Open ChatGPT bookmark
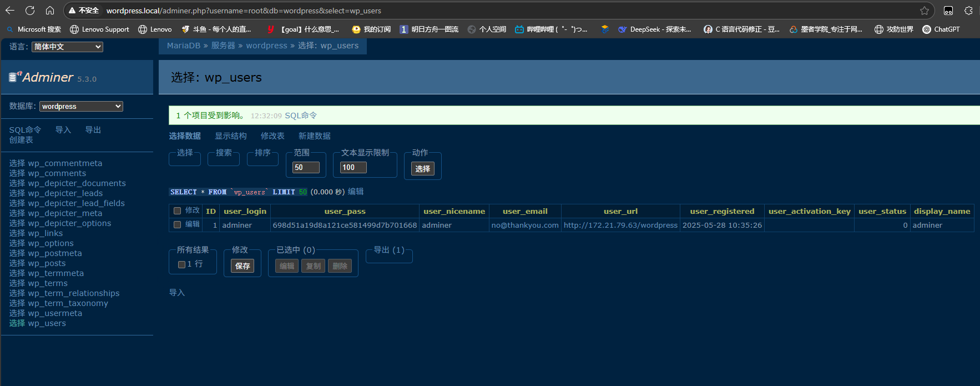 pyautogui.click(x=941, y=29)
